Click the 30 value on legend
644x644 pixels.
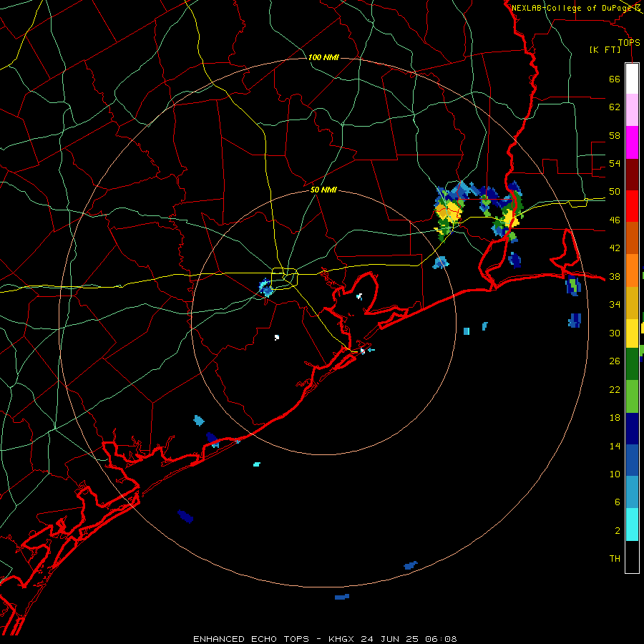coord(615,333)
